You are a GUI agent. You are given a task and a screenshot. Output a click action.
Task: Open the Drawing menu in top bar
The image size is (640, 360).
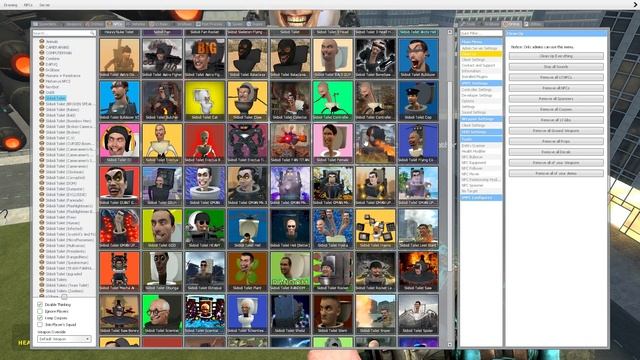click(10, 5)
